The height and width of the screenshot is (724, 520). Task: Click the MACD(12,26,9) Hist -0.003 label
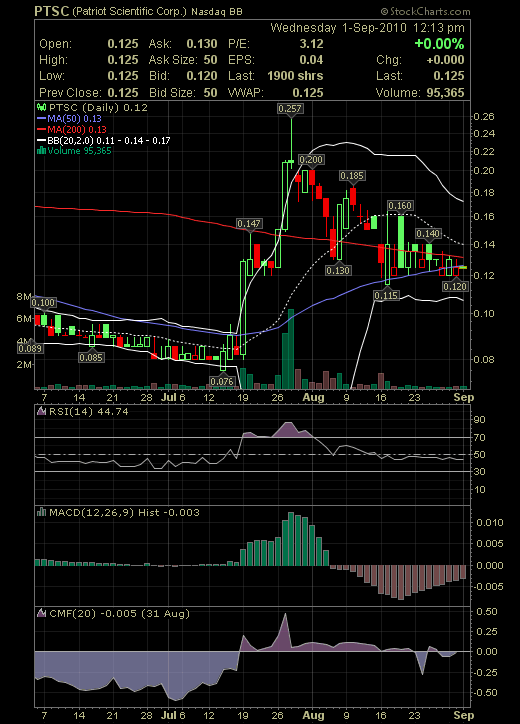(124, 513)
